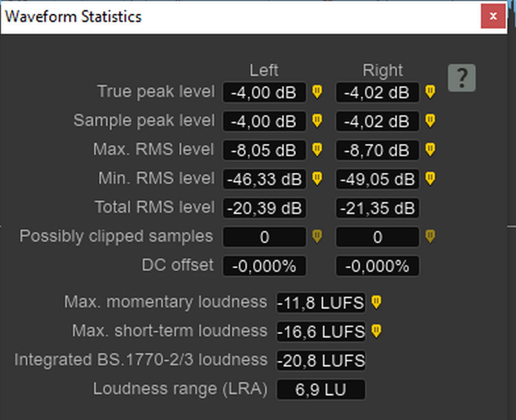This screenshot has height=420, width=516.
Task: Click the Left column header
Action: pos(264,70)
